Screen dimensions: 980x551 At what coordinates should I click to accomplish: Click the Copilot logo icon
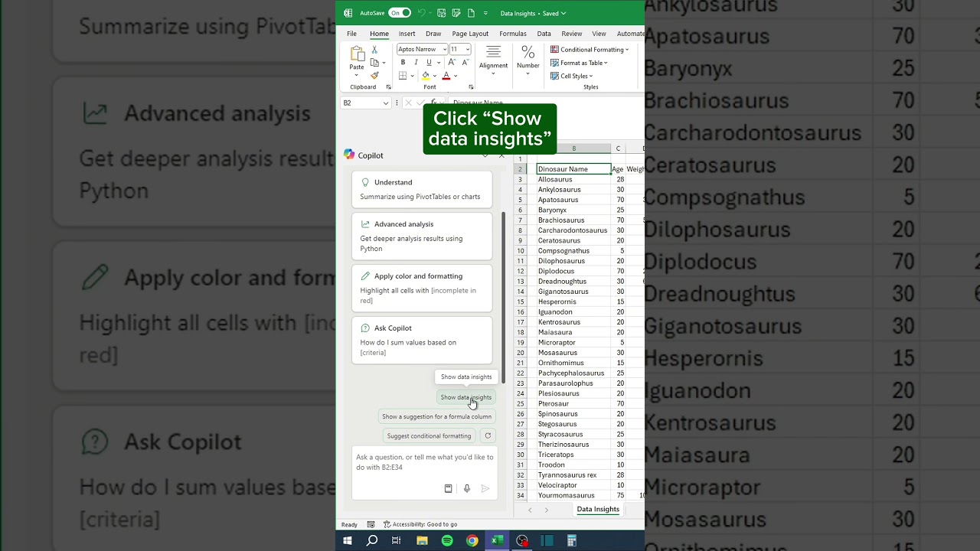[349, 155]
